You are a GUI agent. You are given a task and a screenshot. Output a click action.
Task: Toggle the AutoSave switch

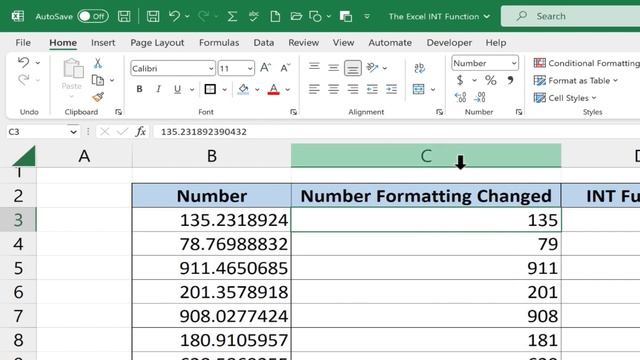tap(93, 16)
